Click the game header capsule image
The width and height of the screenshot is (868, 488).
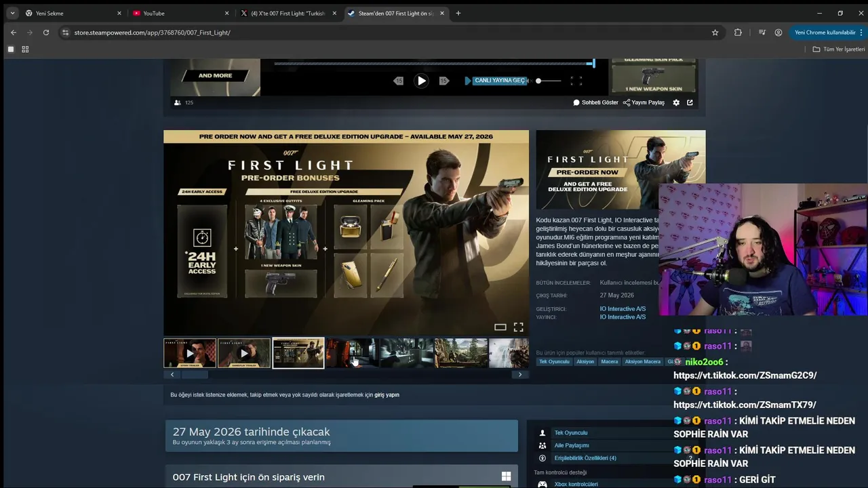tap(620, 169)
